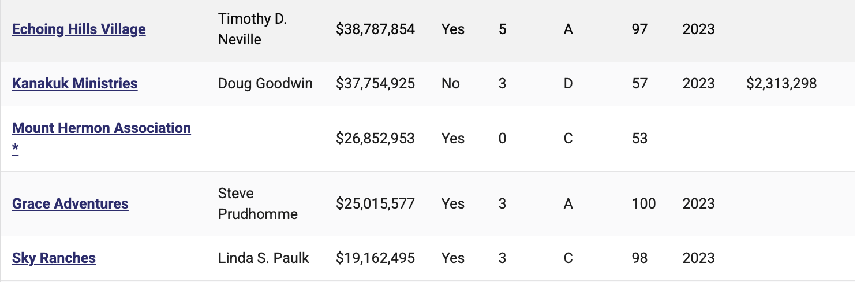Select the "No" value for Kanakuk Ministries
This screenshot has width=868, height=282.
point(451,83)
